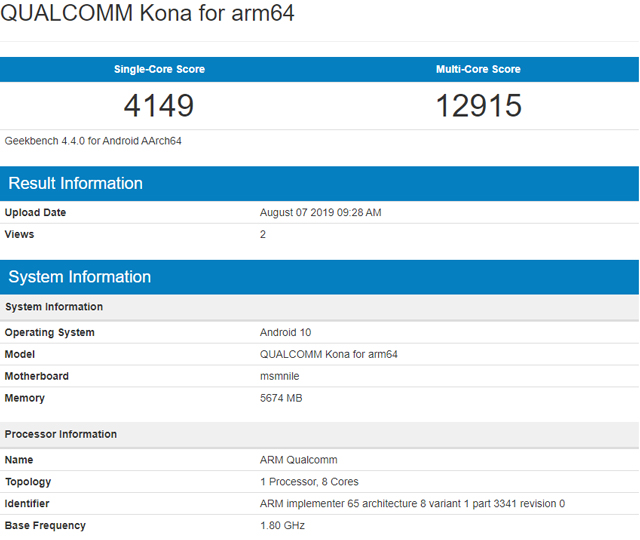Click the page title QUALCOMM Kona for arm64
The image size is (640, 540).
tap(147, 15)
